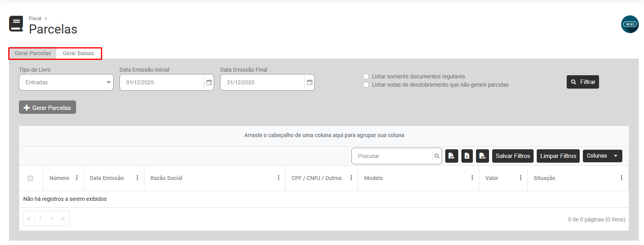Open the Razão Social column menu
The width and height of the screenshot is (644, 245).
point(278,178)
